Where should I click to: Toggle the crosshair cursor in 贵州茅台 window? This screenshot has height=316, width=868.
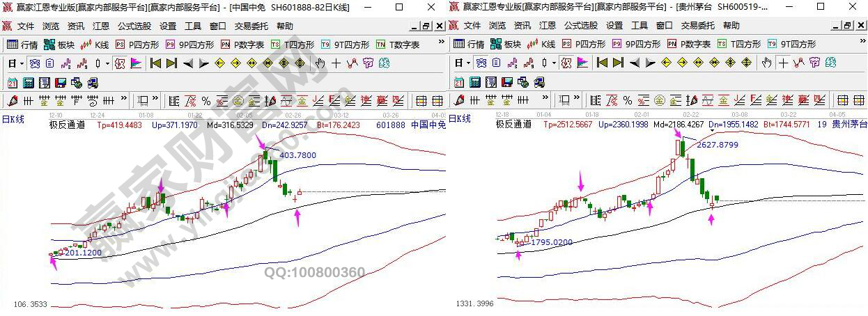tap(783, 63)
